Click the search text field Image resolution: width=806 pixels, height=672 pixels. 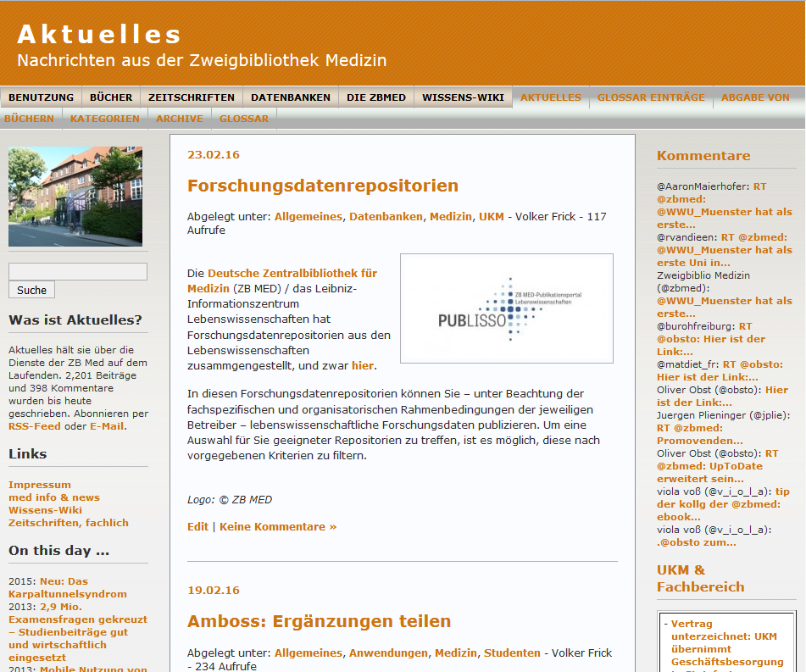78,271
